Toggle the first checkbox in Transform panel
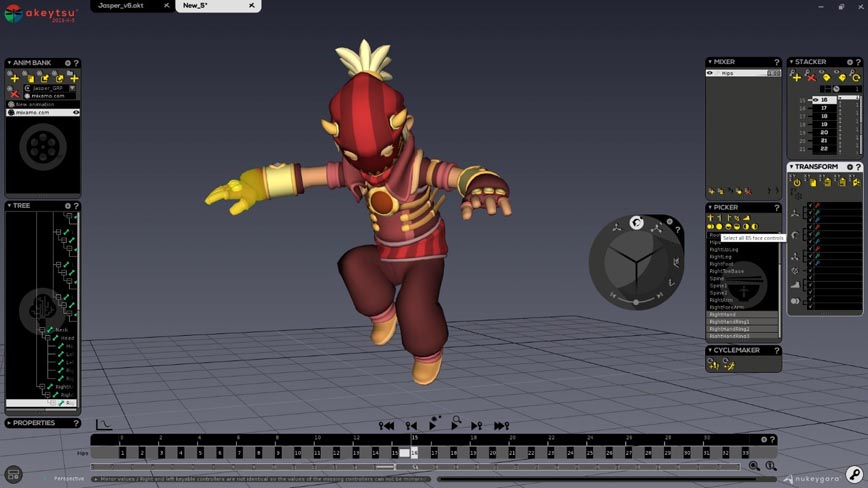The image size is (868, 488). pos(810,206)
